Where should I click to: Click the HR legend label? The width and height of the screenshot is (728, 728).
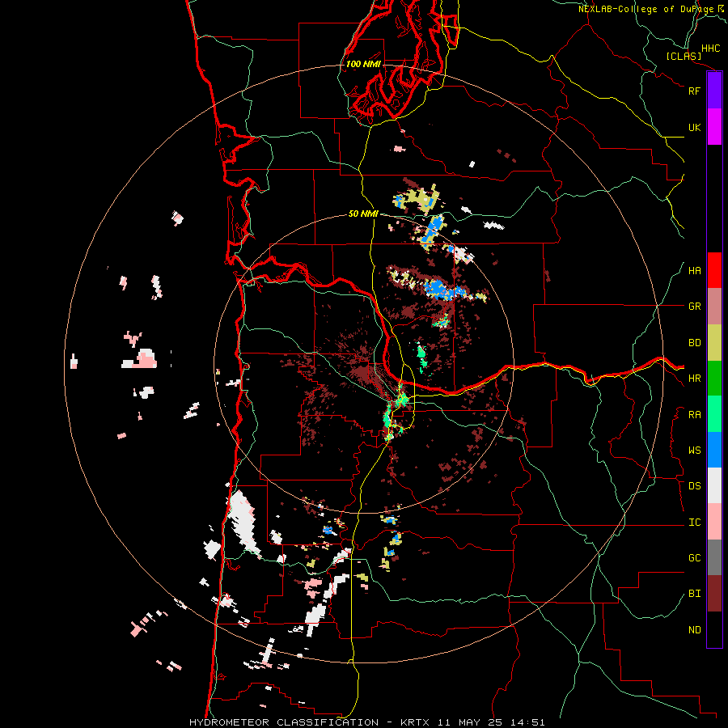pyautogui.click(x=694, y=379)
